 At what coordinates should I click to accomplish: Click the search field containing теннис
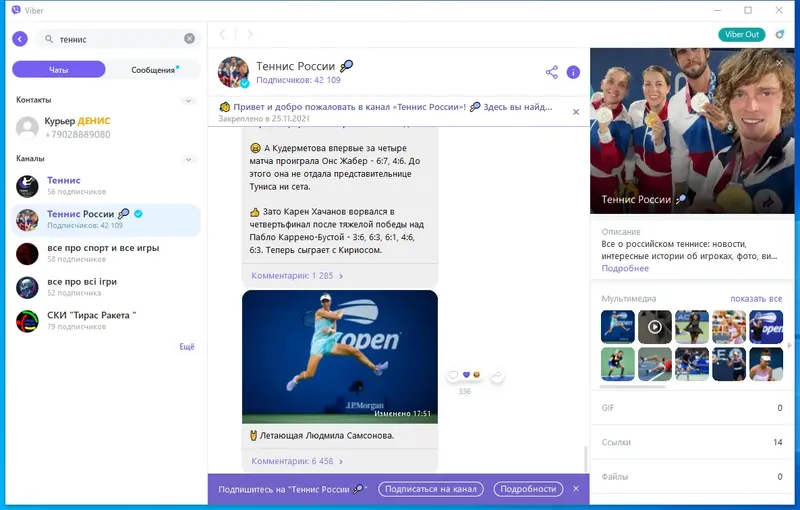(x=118, y=39)
